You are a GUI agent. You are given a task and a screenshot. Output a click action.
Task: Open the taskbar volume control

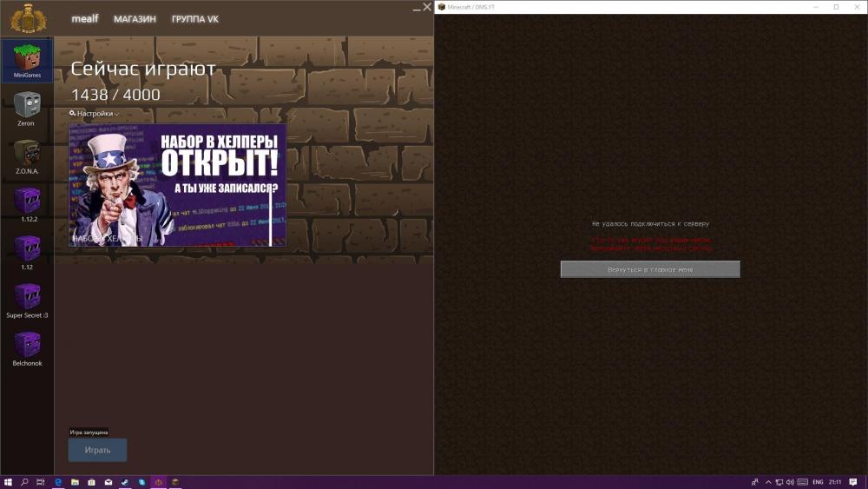point(791,482)
